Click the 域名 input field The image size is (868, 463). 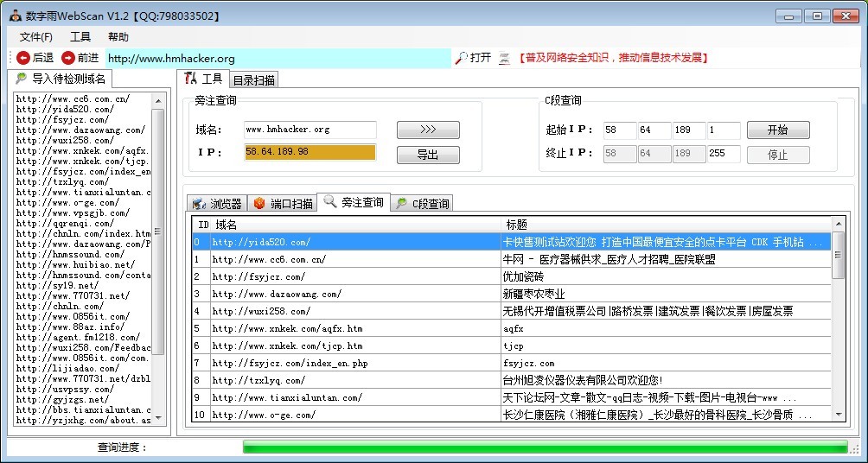310,130
